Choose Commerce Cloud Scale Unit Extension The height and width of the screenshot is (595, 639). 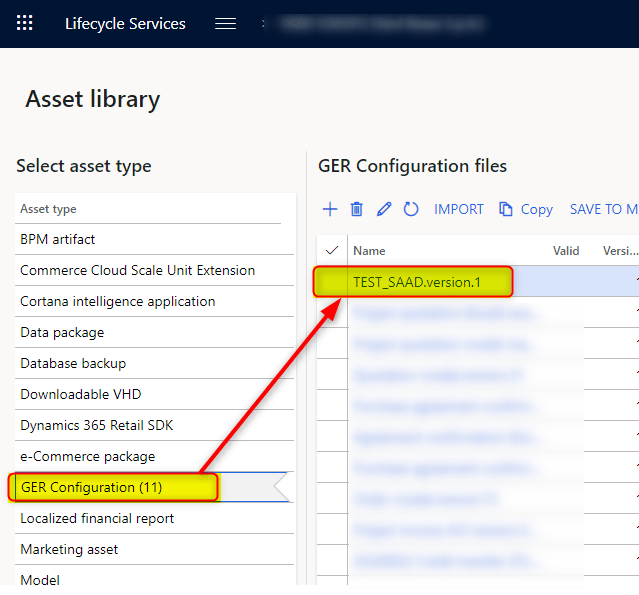137,270
